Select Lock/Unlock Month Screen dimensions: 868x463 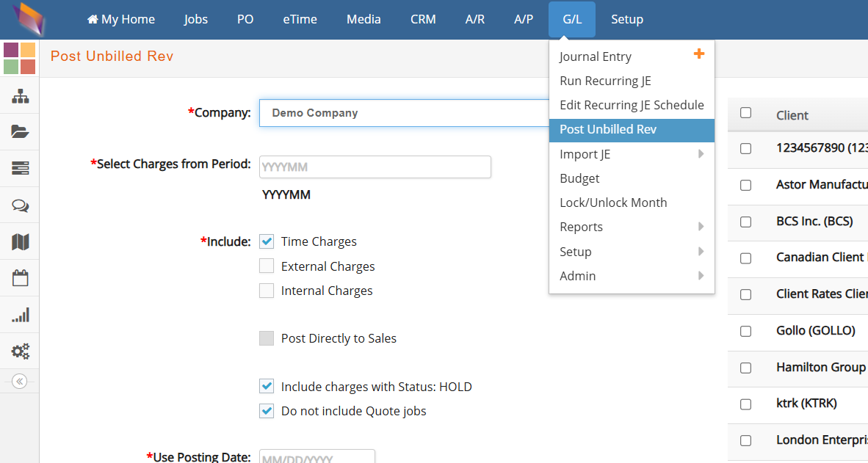point(613,203)
